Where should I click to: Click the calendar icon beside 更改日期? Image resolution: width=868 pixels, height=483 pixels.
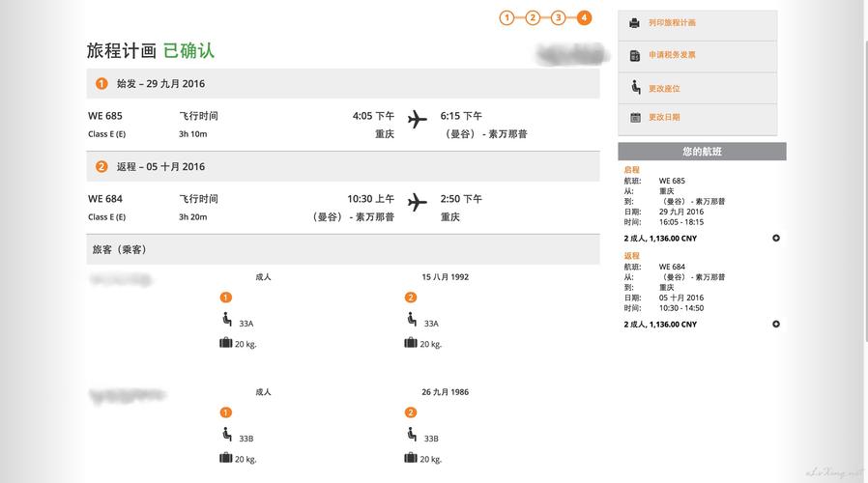(x=635, y=117)
